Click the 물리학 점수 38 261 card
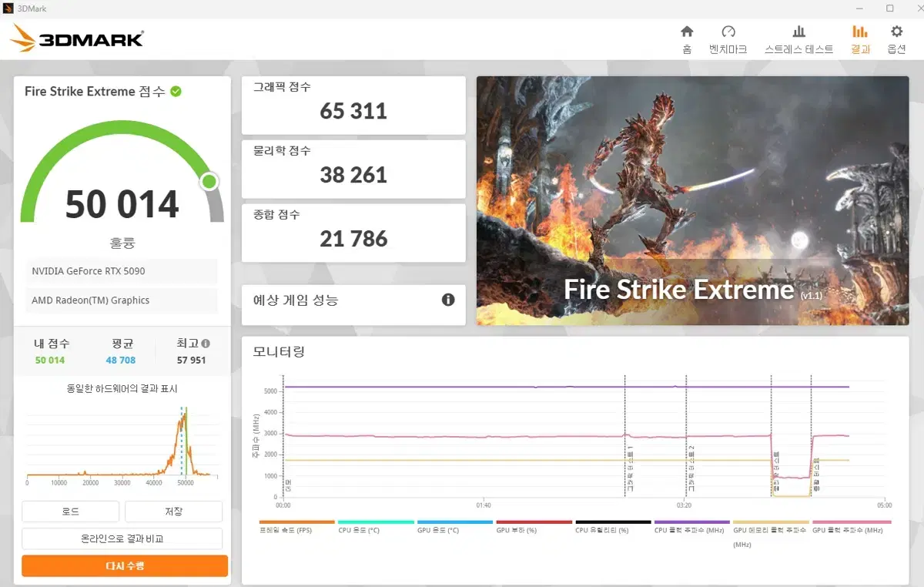 [353, 169]
